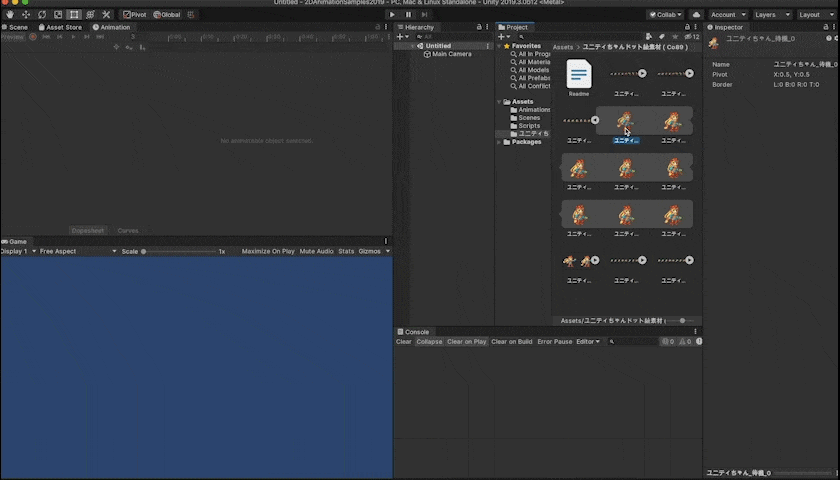Image resolution: width=840 pixels, height=480 pixels.
Task: Switch to the Asset Store tab
Action: (60, 27)
